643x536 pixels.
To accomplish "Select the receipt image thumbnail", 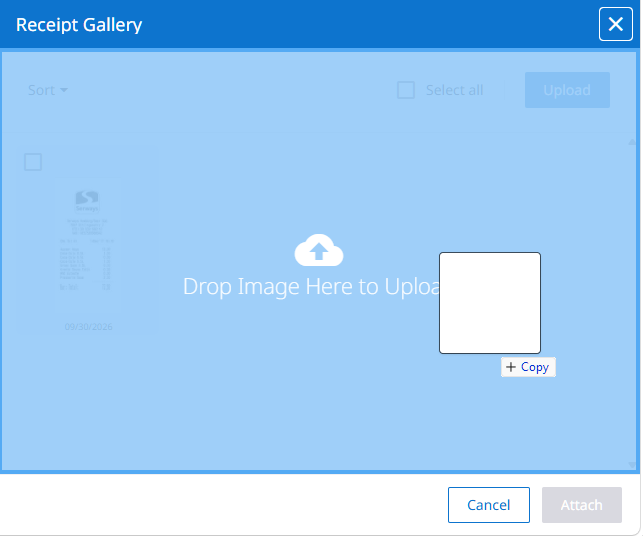I will point(87,242).
